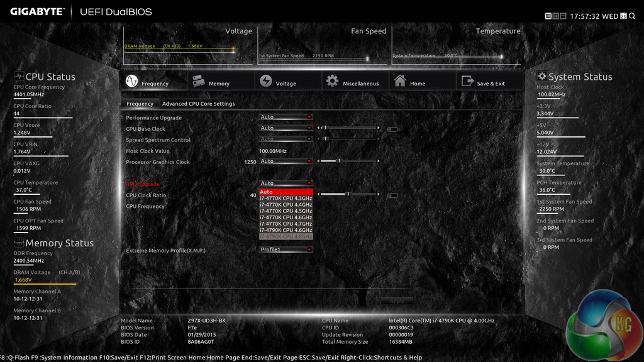Click the CPU Core Frequency 4401.05MHz reading
The width and height of the screenshot is (644, 362).
pos(29,94)
